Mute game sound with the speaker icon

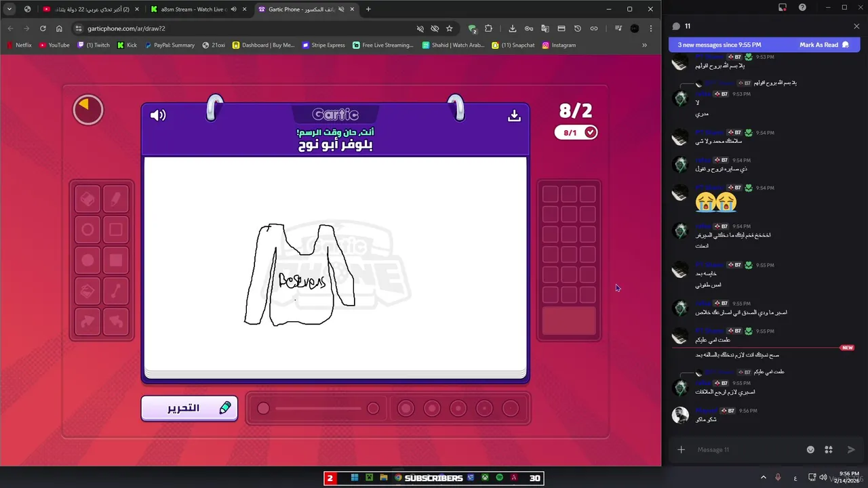pyautogui.click(x=158, y=115)
